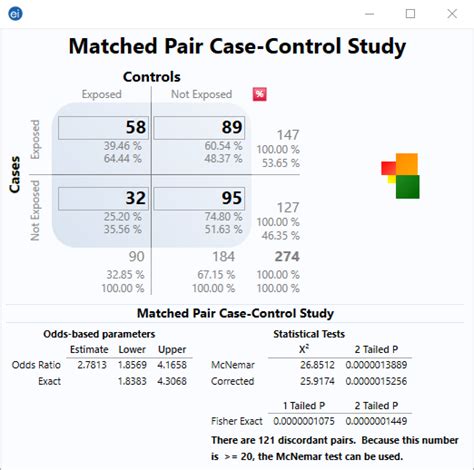Toggle the red percent display icon
This screenshot has height=470, width=474.
[260, 94]
